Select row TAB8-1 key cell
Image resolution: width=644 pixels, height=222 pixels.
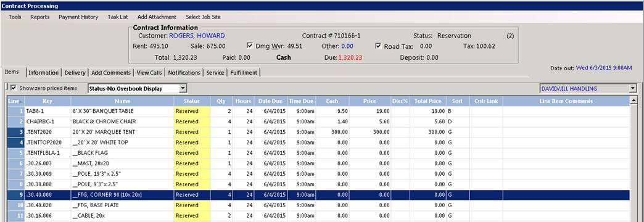click(47, 111)
